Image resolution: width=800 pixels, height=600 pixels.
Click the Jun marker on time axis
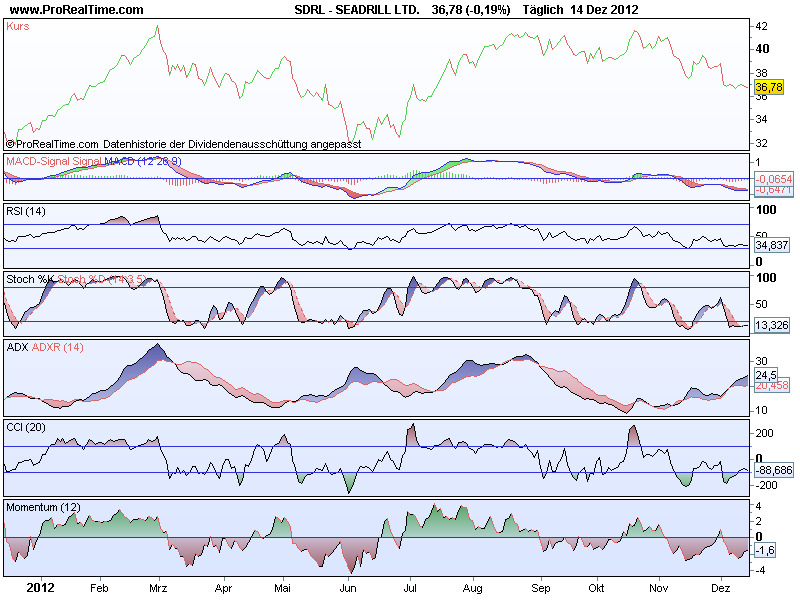348,588
